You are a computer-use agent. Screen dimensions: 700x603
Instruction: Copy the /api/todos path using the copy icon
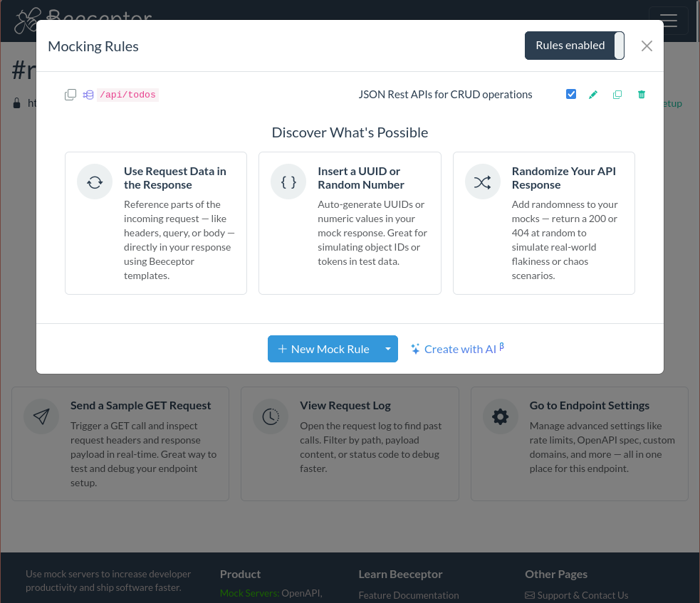click(70, 94)
